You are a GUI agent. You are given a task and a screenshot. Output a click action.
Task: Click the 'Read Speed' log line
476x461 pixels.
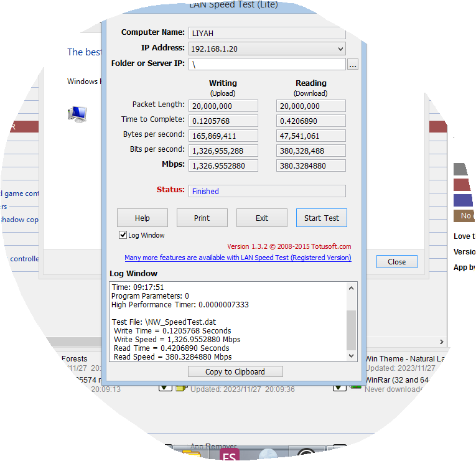click(x=173, y=357)
